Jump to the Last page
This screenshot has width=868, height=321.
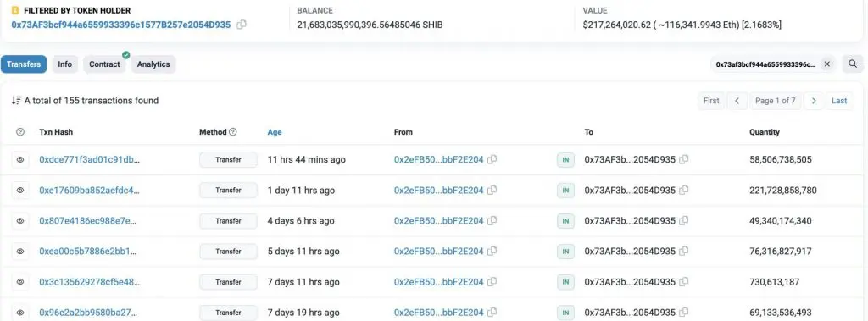click(x=839, y=101)
